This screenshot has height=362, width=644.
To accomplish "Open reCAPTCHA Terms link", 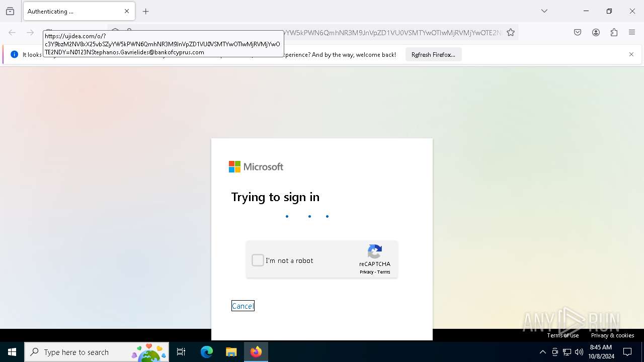I will [x=384, y=272].
